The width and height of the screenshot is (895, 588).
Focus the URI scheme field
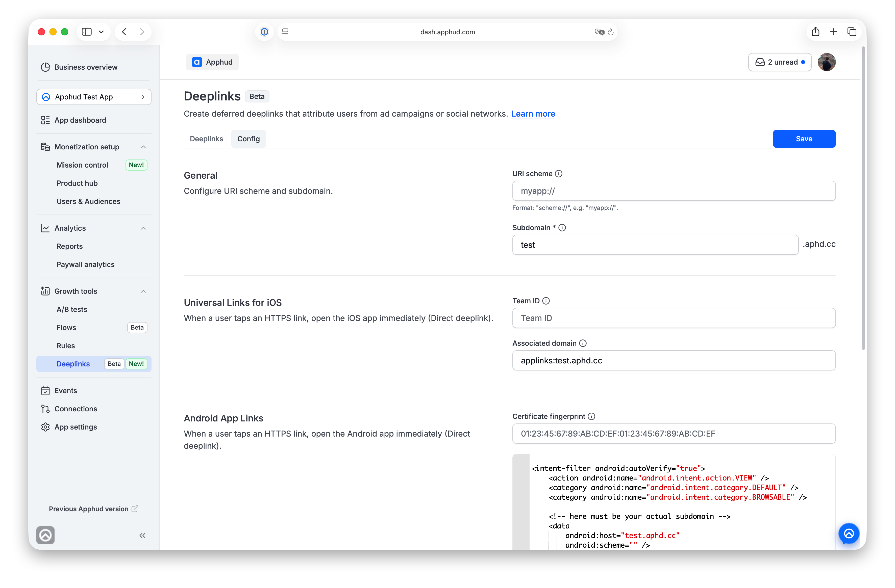click(674, 191)
